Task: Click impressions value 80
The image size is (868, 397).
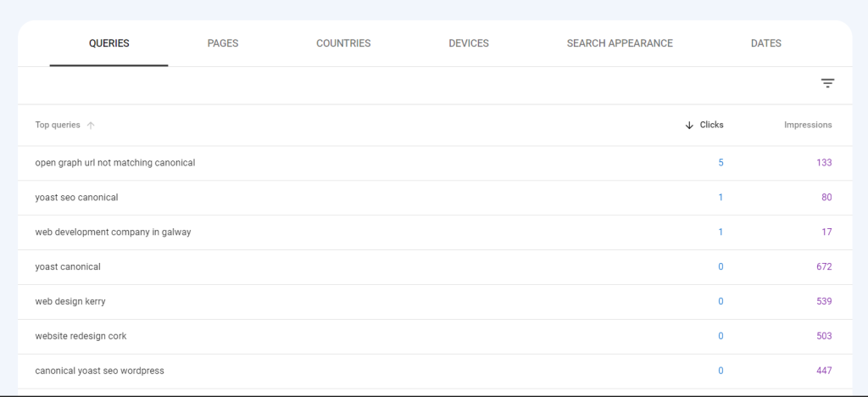Action: point(826,197)
